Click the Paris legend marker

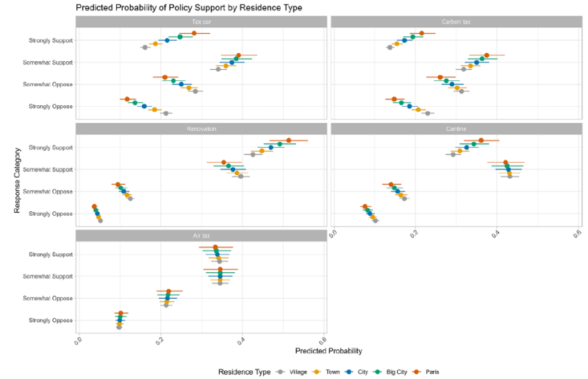(415, 372)
